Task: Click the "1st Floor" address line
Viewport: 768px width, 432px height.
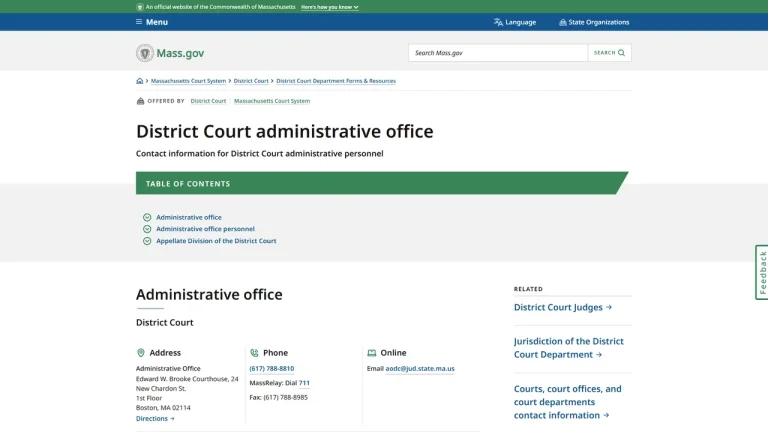Action: click(149, 398)
